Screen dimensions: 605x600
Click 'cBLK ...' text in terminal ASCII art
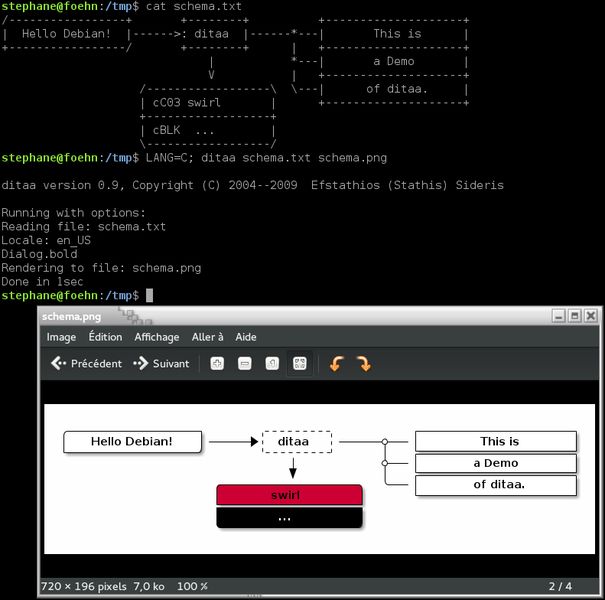183,130
